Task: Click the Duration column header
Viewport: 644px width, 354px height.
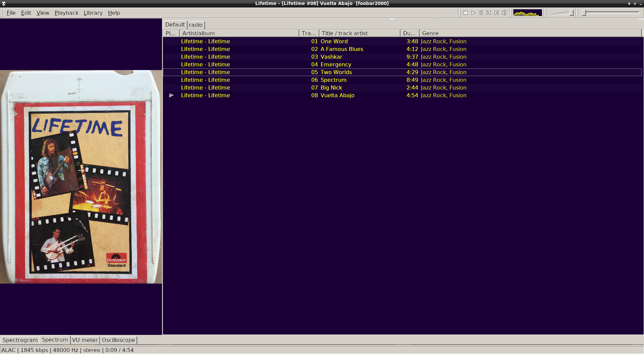Action: click(410, 33)
